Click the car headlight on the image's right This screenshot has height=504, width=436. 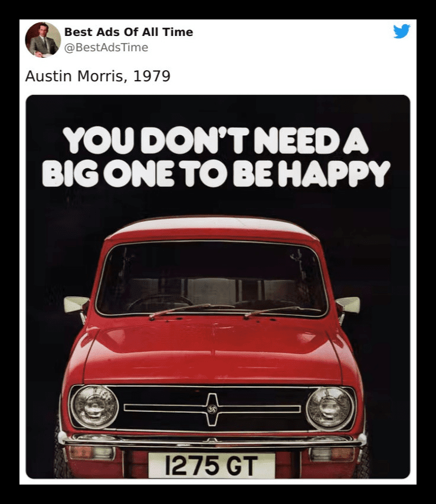coord(330,409)
